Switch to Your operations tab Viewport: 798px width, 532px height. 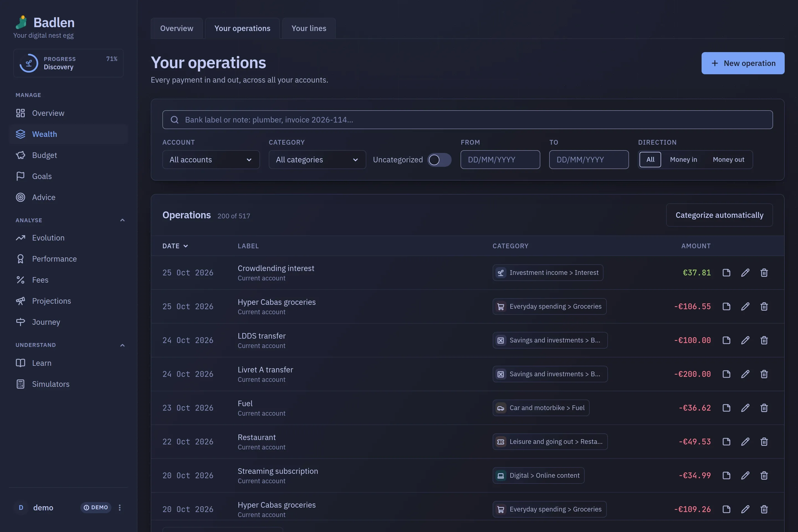tap(242, 28)
